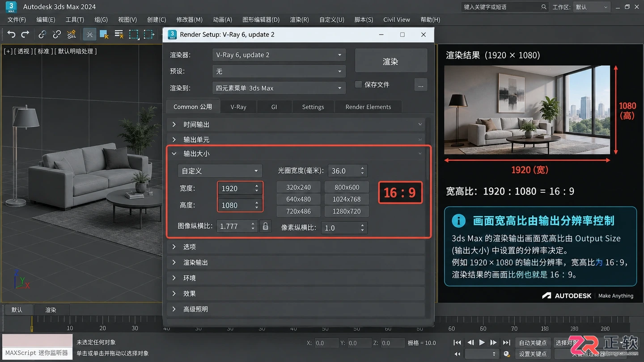
Task: Click the Redo arrow icon
Action: click(25, 34)
